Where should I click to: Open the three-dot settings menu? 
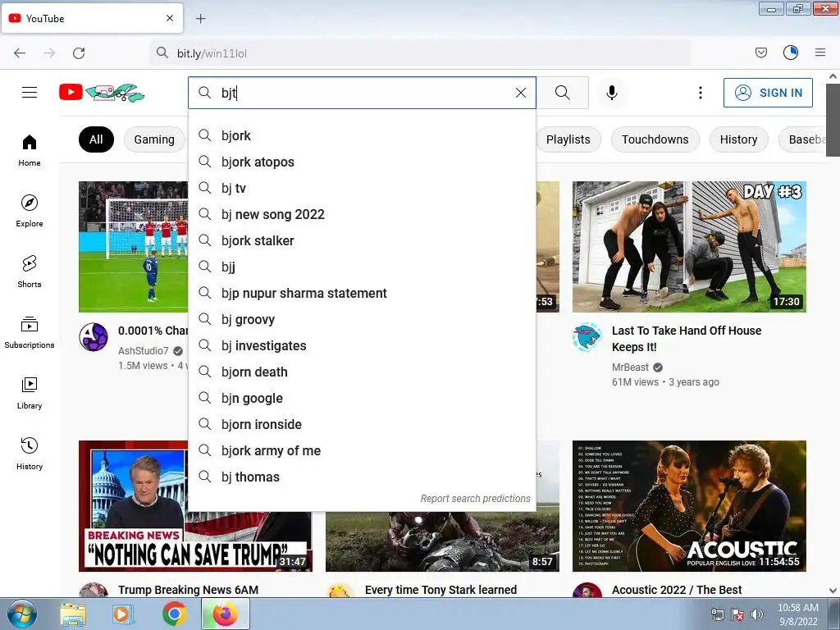coord(701,93)
